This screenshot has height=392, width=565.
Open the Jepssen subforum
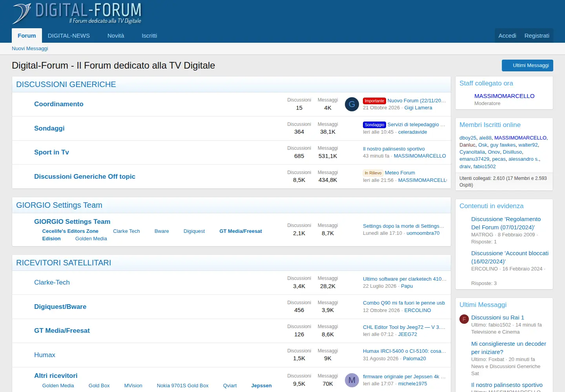[261, 386]
